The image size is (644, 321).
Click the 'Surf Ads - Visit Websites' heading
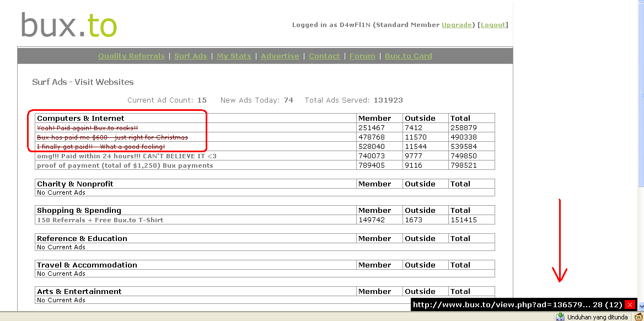[x=83, y=82]
